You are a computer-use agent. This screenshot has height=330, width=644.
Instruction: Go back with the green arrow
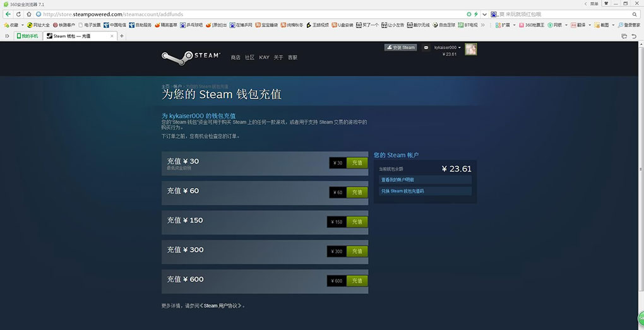pyautogui.click(x=8, y=14)
